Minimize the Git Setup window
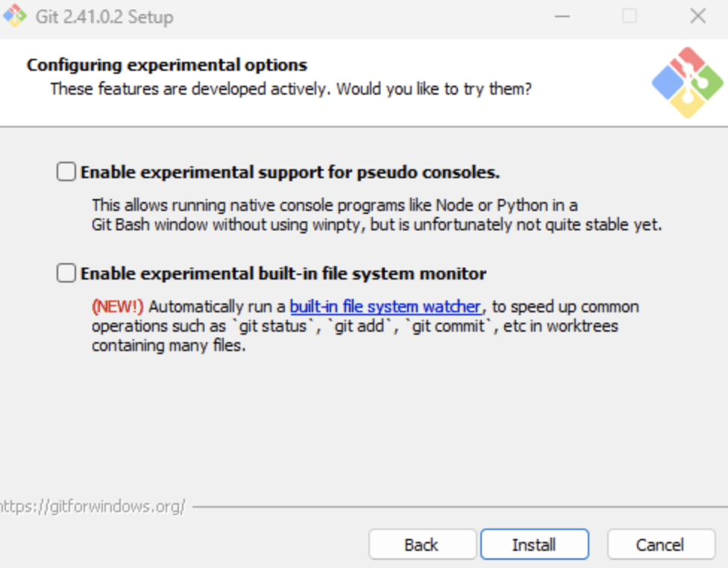The height and width of the screenshot is (568, 728). (562, 16)
